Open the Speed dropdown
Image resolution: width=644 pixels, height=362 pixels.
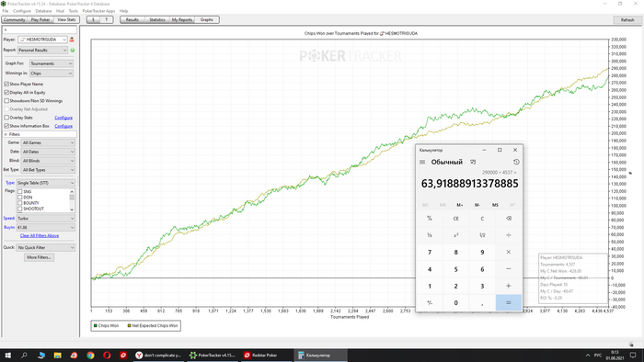46,219
